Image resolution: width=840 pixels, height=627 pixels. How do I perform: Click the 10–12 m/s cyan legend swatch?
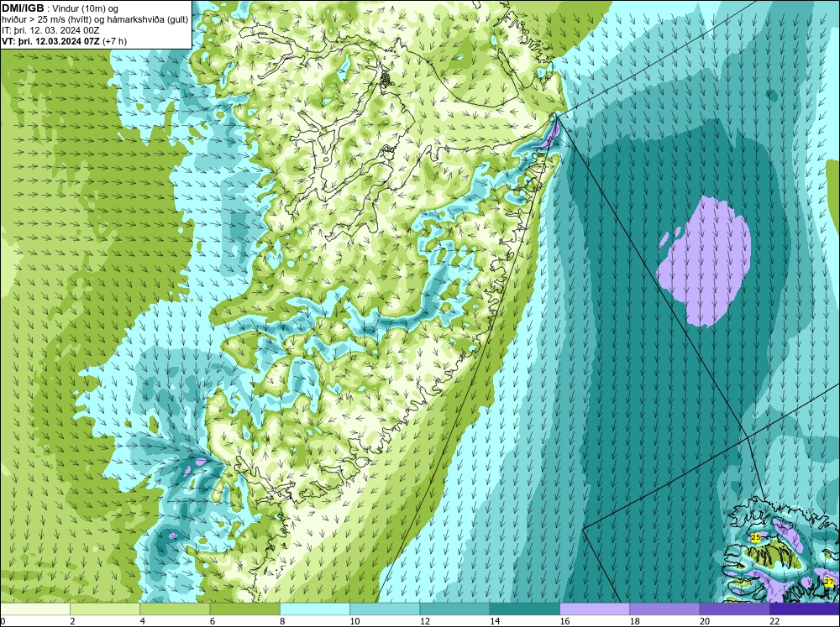tap(385, 609)
